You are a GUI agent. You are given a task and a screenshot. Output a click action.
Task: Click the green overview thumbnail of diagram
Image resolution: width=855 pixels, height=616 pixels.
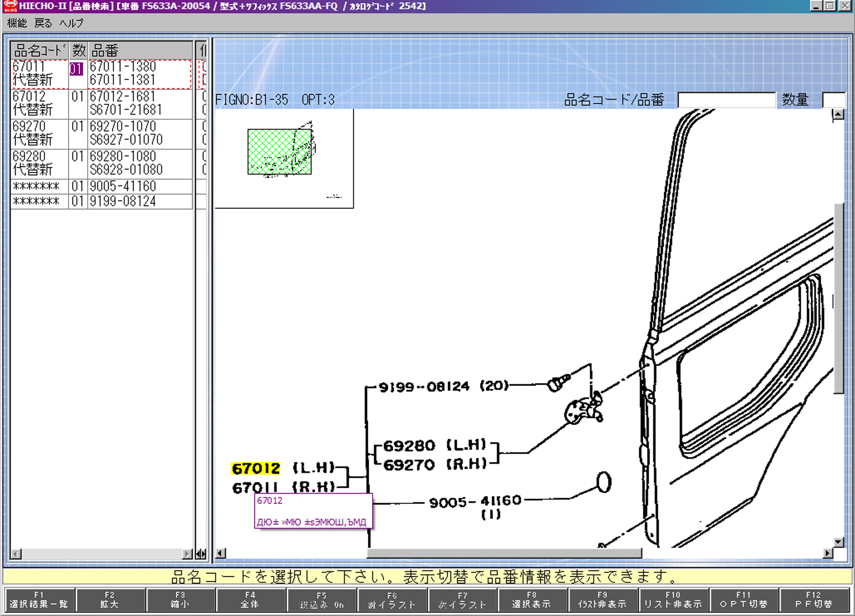tap(279, 152)
